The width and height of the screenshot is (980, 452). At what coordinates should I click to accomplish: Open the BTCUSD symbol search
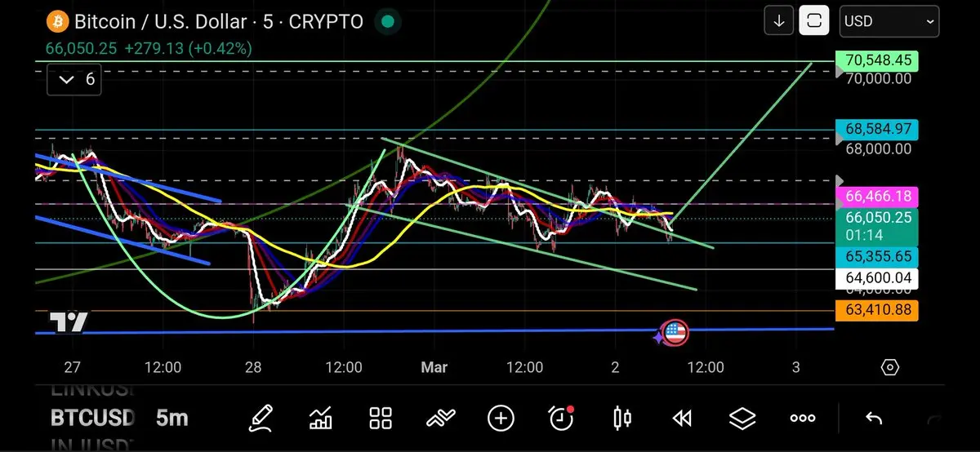92,419
